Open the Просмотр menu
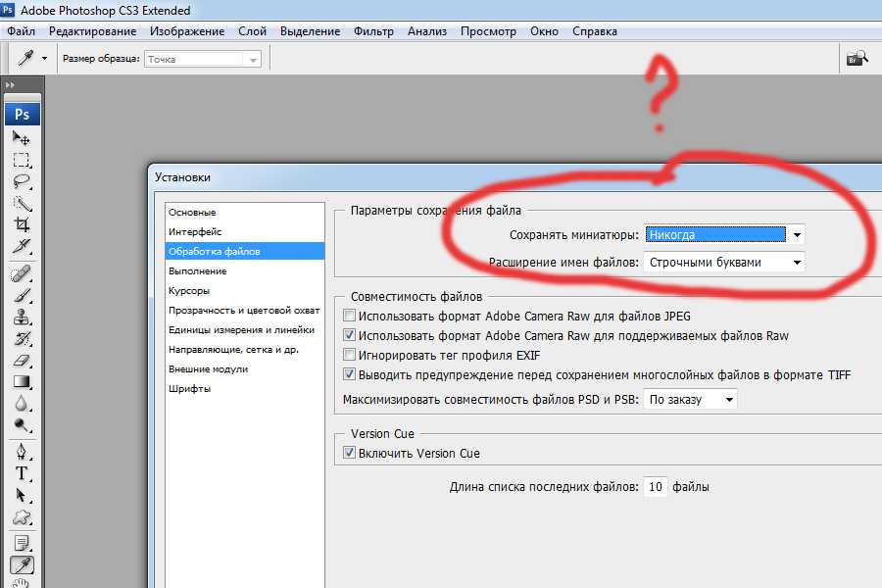 [488, 31]
